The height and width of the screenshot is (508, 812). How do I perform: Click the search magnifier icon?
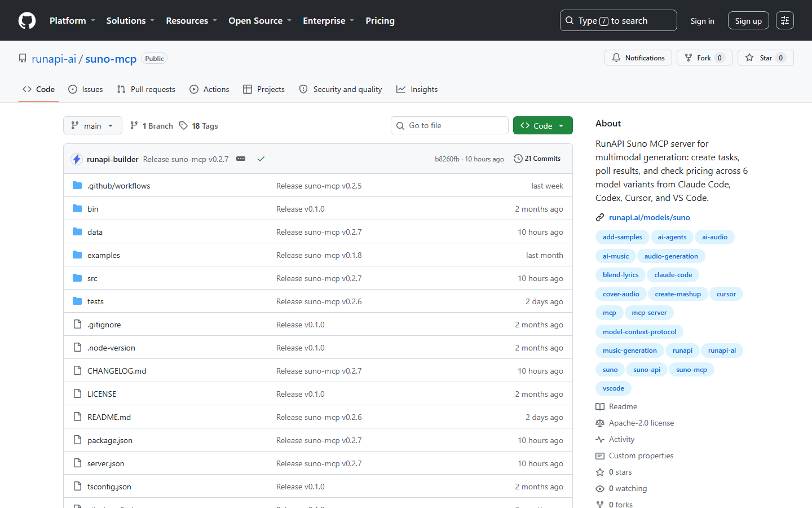pyautogui.click(x=570, y=20)
